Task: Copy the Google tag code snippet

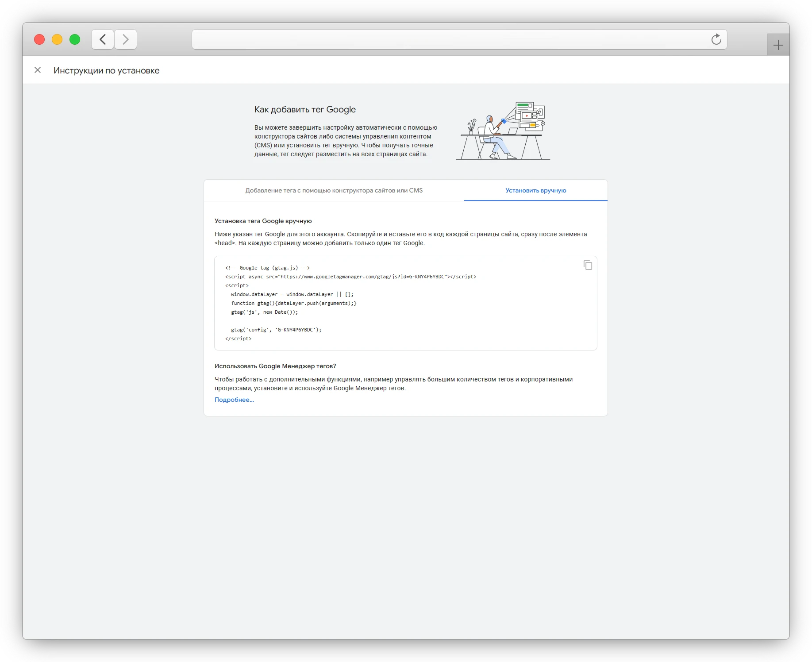Action: click(x=588, y=265)
